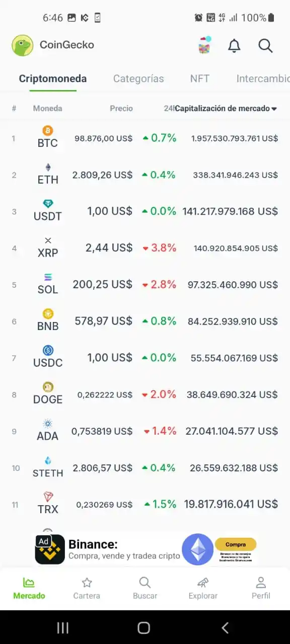Tap the Compra button in Binance ad
This screenshot has width=290, height=644.
[x=236, y=544]
